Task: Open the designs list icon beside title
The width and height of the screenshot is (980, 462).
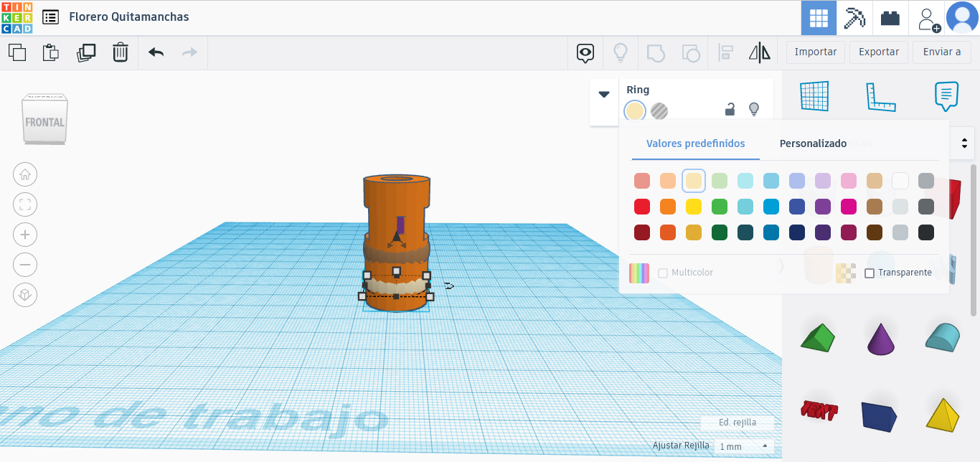Action: [51, 16]
